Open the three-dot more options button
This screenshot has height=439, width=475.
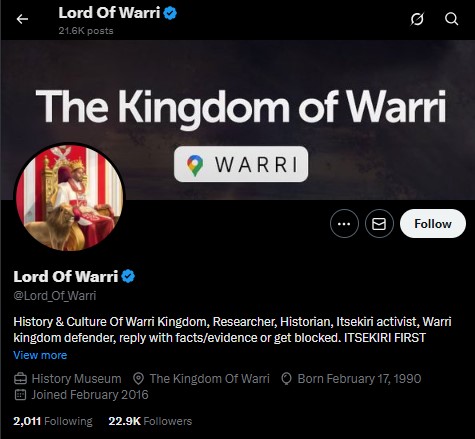(x=344, y=224)
